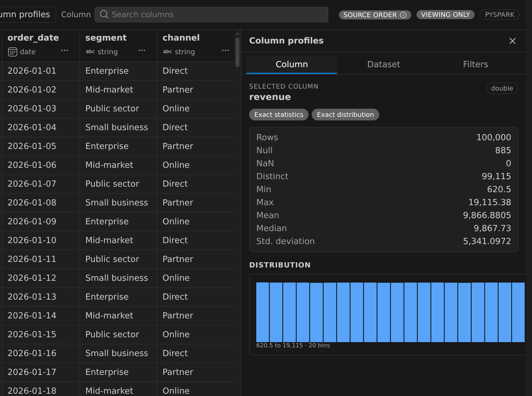Click the abc string type icon under channel
532x396 pixels.
click(x=167, y=52)
